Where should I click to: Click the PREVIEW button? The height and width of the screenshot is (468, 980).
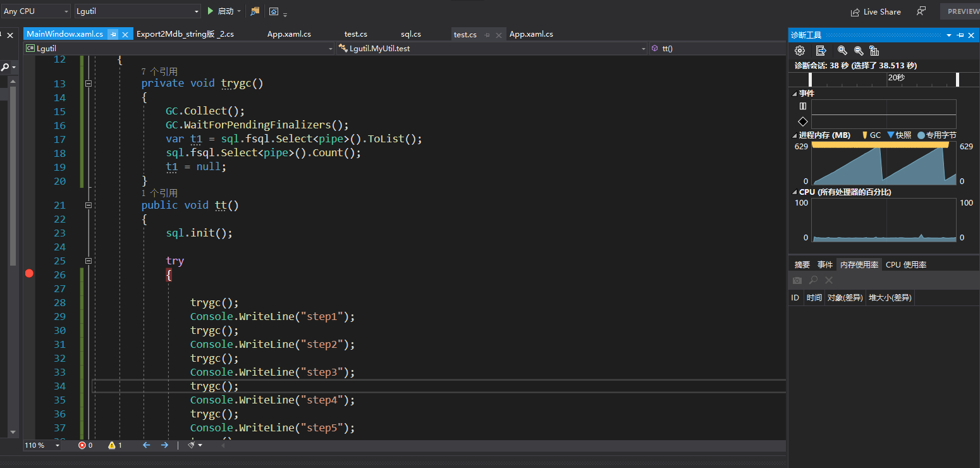coord(960,11)
